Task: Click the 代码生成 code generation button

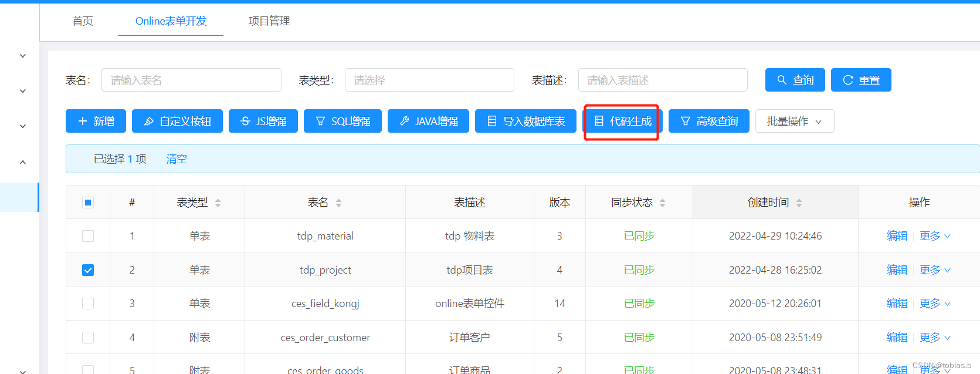Action: point(622,121)
